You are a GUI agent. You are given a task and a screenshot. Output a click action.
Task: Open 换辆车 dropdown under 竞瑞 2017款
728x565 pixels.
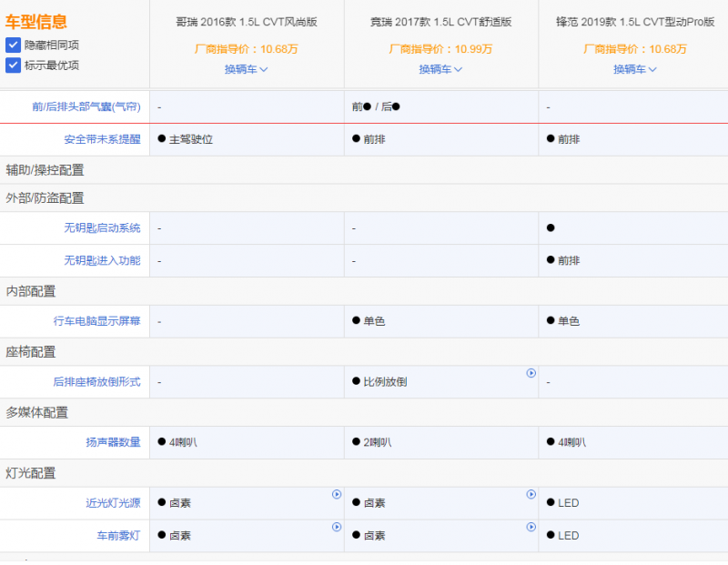tap(441, 69)
